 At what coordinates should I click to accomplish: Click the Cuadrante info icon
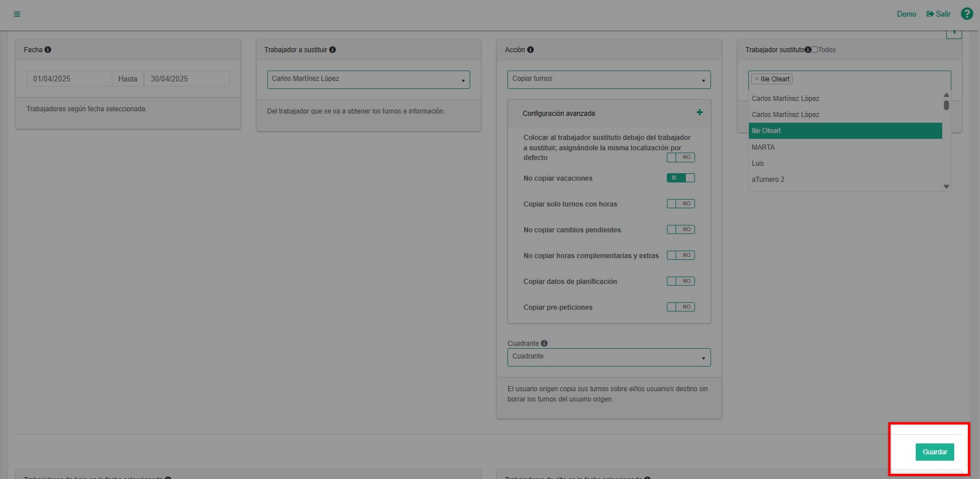(x=544, y=344)
